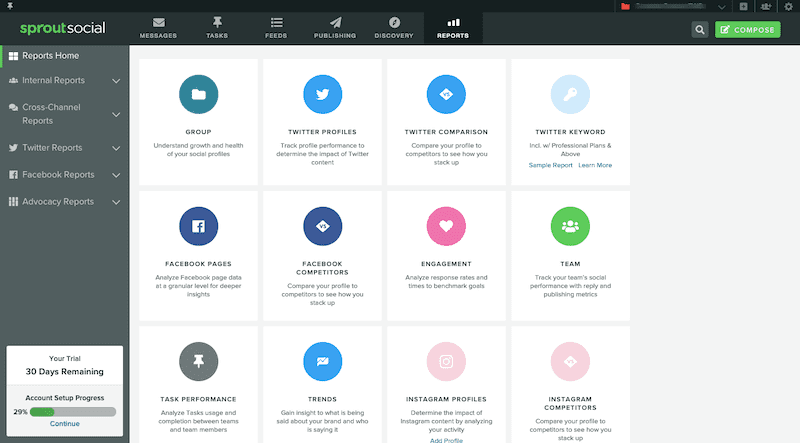Click the Account Setup progress bar
800x443 pixels.
tap(73, 412)
